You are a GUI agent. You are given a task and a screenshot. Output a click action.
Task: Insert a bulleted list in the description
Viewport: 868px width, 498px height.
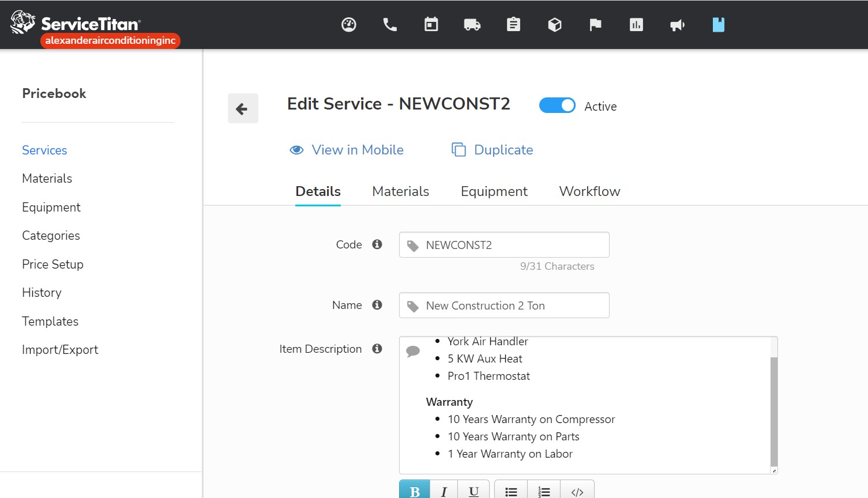(x=510, y=491)
